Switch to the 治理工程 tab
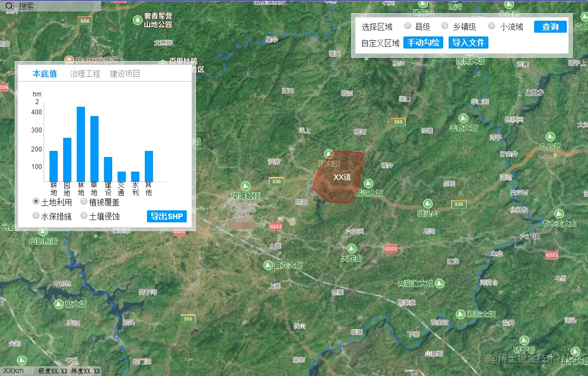This screenshot has height=376, width=588. 85,74
